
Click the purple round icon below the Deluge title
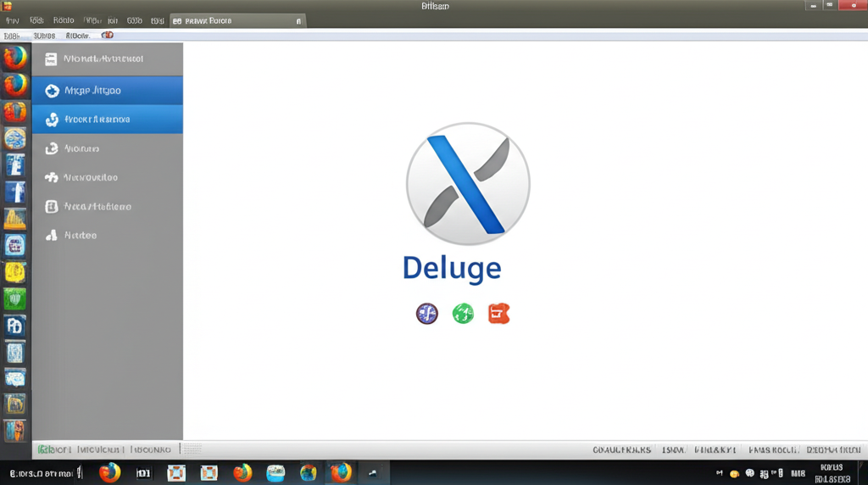[x=427, y=315]
